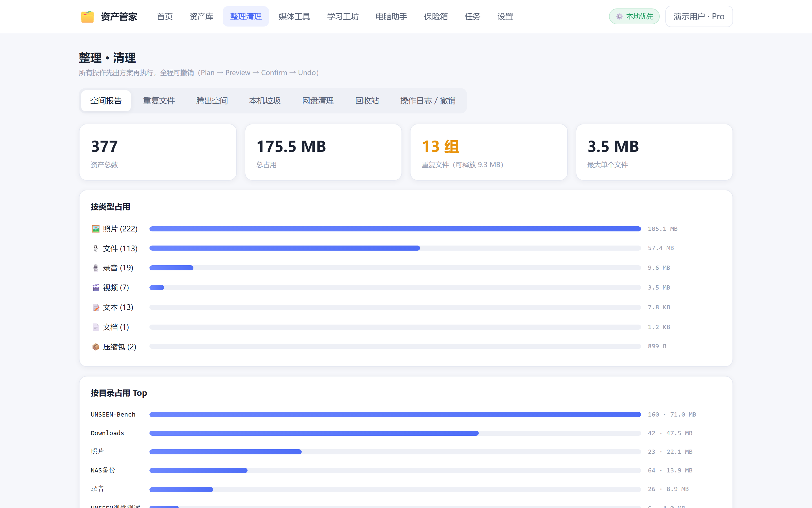Click the Downloads directory usage bar
The height and width of the screenshot is (508, 812).
[x=395, y=433]
